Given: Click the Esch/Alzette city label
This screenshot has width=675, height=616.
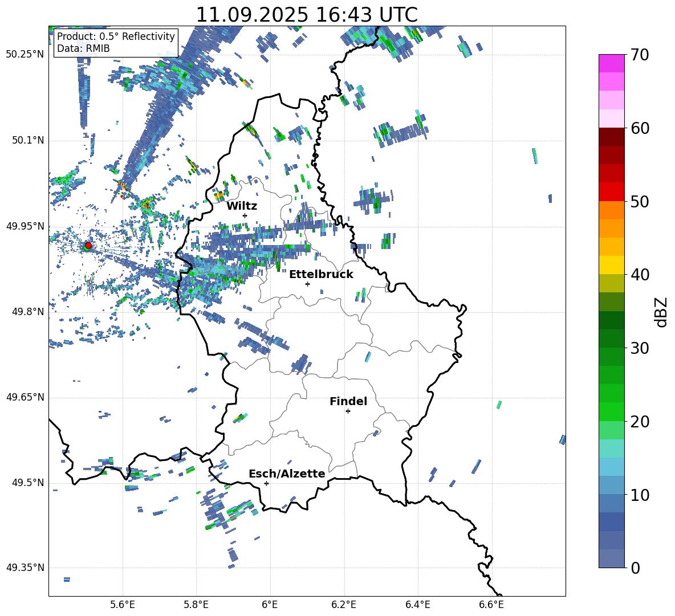Looking at the screenshot, I should tap(287, 474).
